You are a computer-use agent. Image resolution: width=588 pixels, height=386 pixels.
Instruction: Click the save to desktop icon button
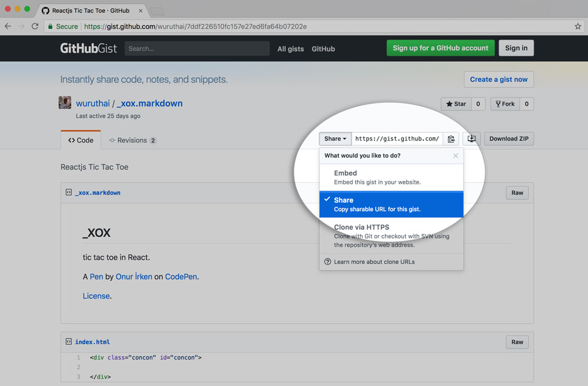472,139
